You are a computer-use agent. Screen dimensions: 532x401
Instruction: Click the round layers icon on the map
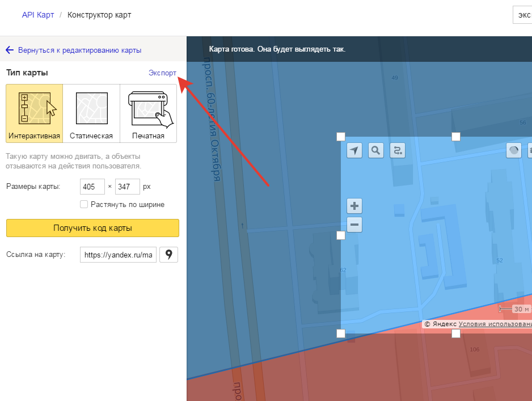click(x=514, y=150)
